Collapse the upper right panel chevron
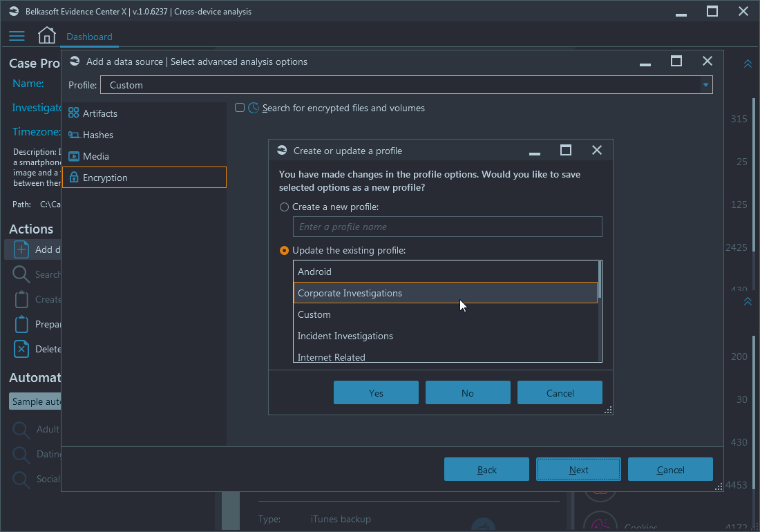 click(748, 64)
